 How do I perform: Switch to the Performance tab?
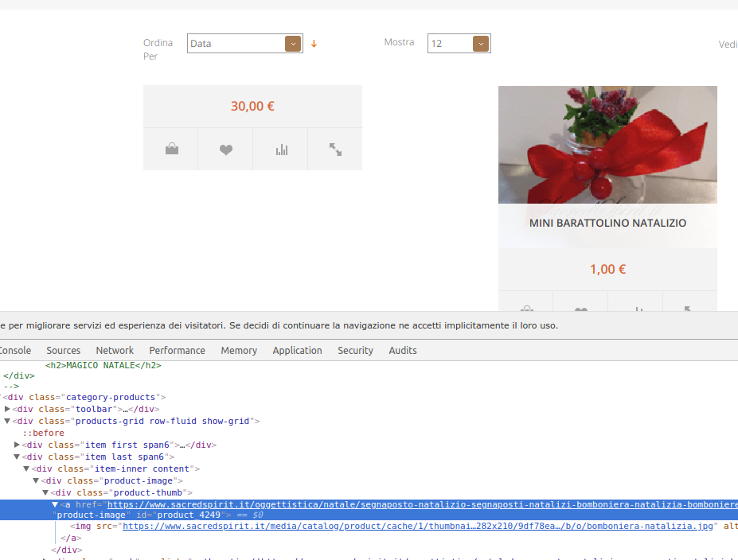[177, 350]
